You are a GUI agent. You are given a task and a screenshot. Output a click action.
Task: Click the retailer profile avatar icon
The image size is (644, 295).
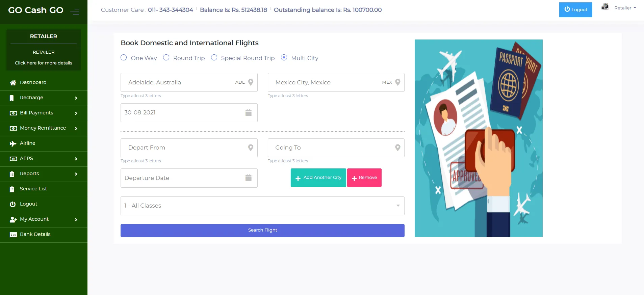[605, 7]
